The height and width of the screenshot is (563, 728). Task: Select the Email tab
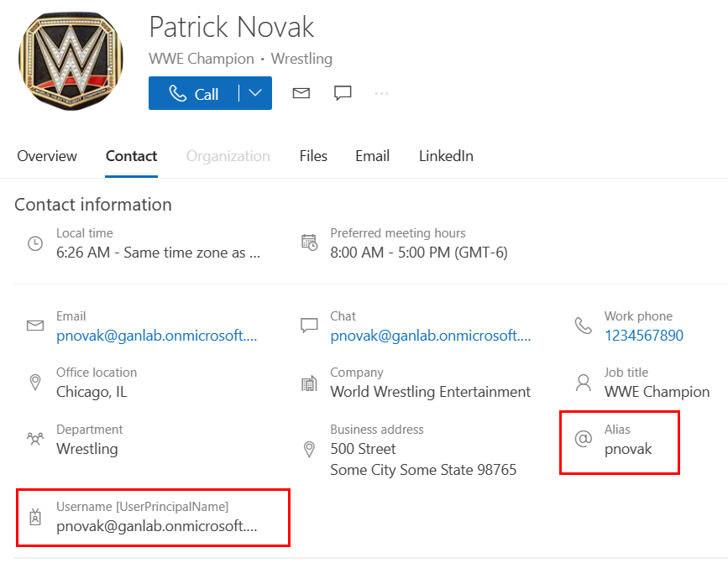coord(372,156)
